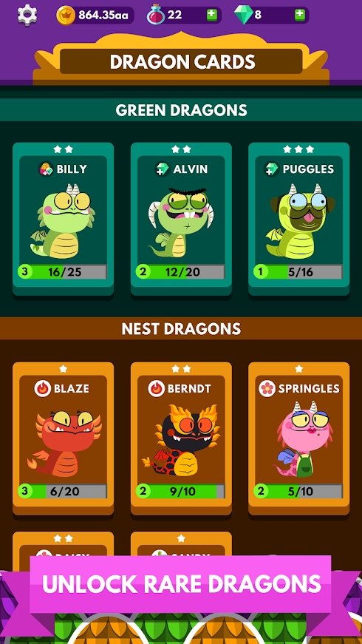Tap the flower icon next to Springles

(x=267, y=388)
